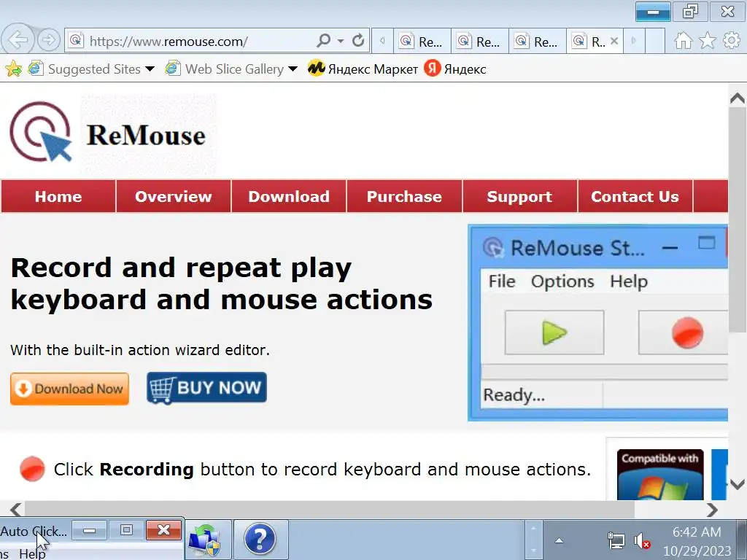Click the Help menu in Auto Click window
Screen dimensions: 747x560
click(x=32, y=554)
